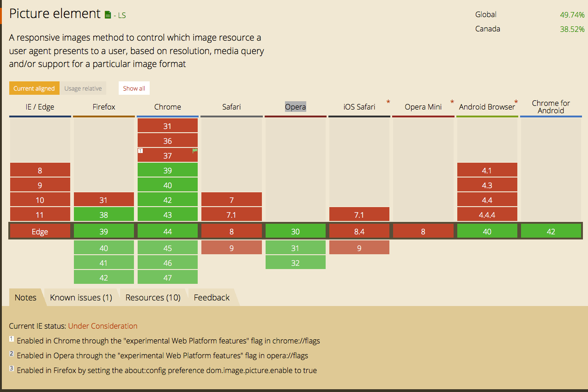Click the LS status label link
Viewport: 588px width, 392px height.
[122, 15]
